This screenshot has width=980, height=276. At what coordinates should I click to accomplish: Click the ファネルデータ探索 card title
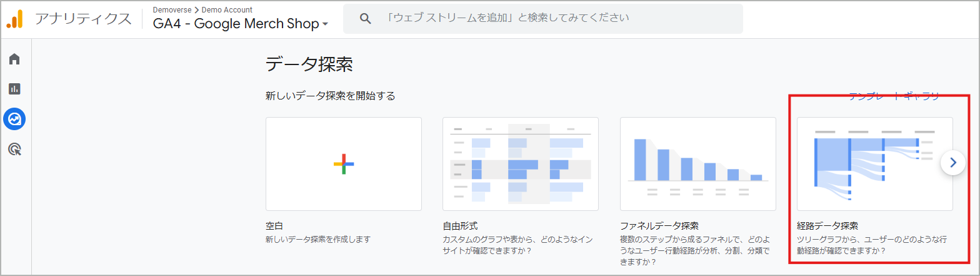pyautogui.click(x=659, y=225)
